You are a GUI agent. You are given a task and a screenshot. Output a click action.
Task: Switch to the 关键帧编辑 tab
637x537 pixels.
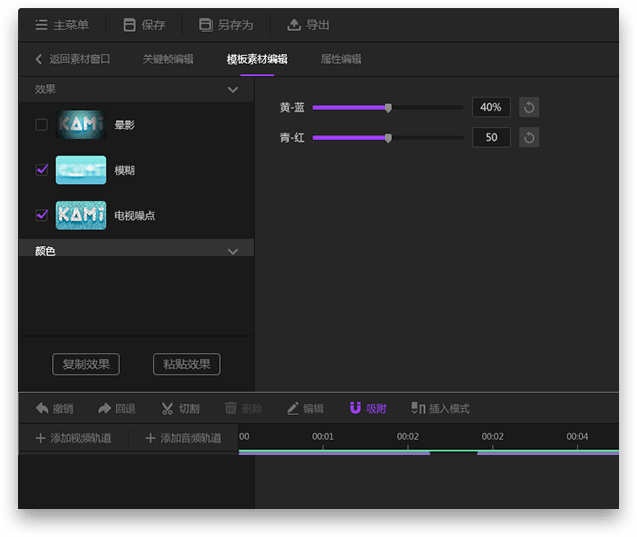(168, 59)
